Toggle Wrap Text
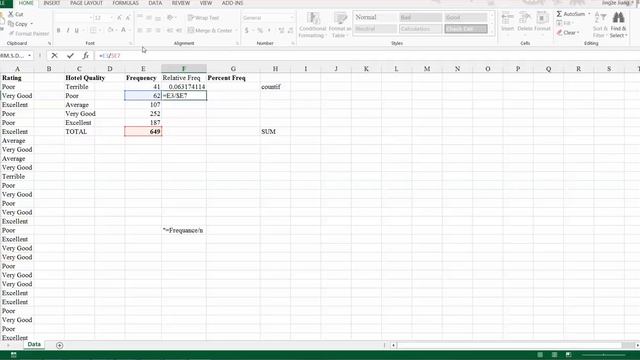 pyautogui.click(x=204, y=18)
